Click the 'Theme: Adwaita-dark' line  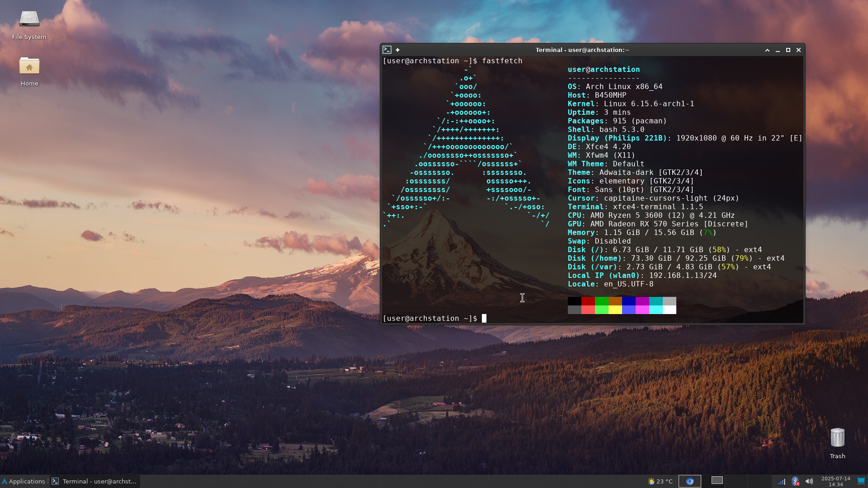tap(636, 173)
